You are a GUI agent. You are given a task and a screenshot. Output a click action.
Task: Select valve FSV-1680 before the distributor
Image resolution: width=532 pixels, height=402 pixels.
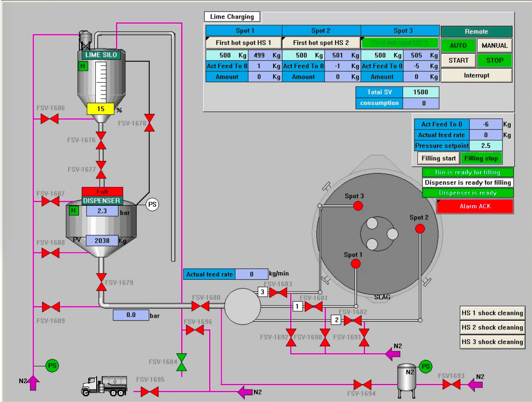tap(200, 306)
